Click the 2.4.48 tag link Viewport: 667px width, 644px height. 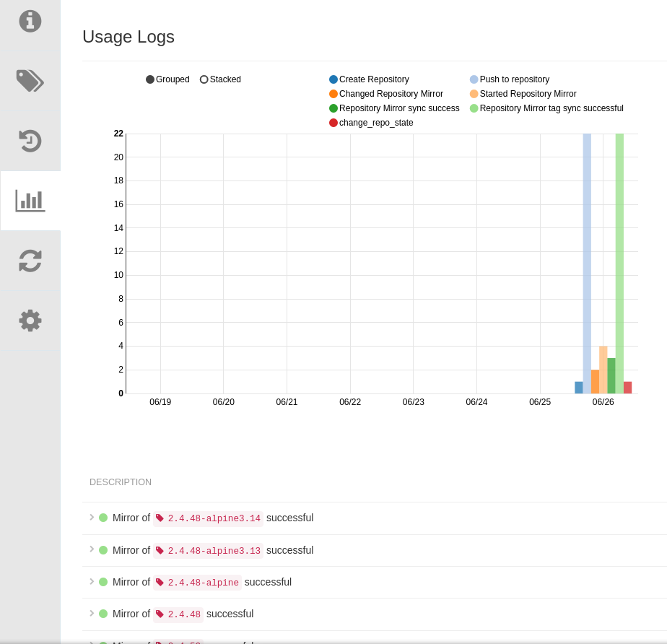(x=184, y=614)
